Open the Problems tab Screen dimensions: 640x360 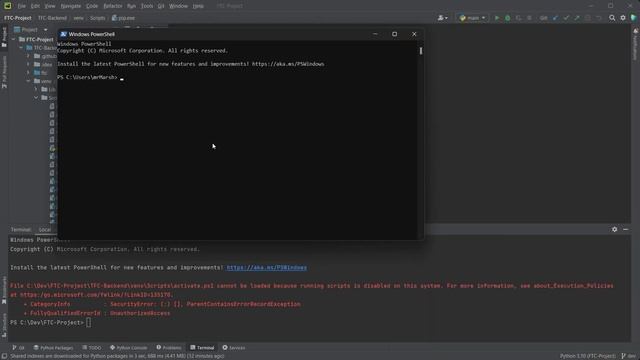tap(169, 348)
